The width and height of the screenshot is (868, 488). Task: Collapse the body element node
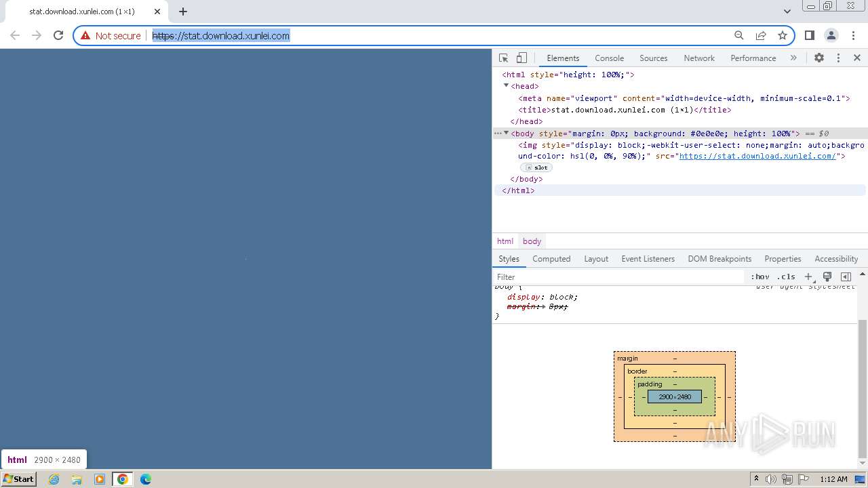click(506, 134)
